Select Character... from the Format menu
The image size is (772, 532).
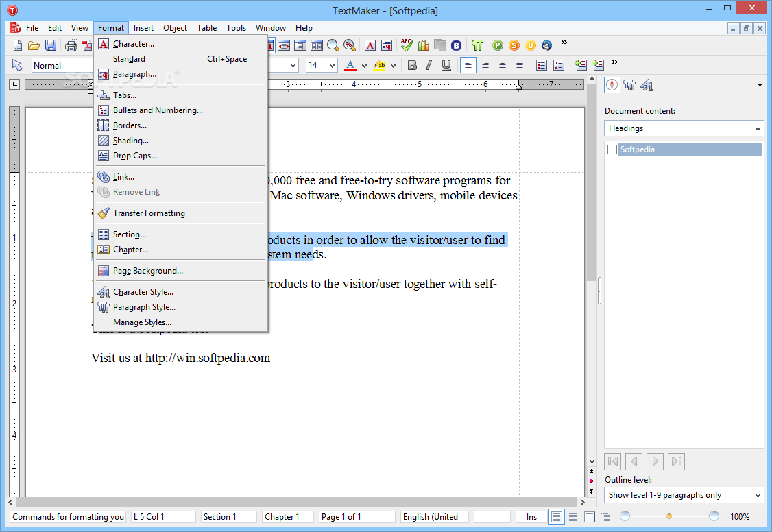pos(181,44)
